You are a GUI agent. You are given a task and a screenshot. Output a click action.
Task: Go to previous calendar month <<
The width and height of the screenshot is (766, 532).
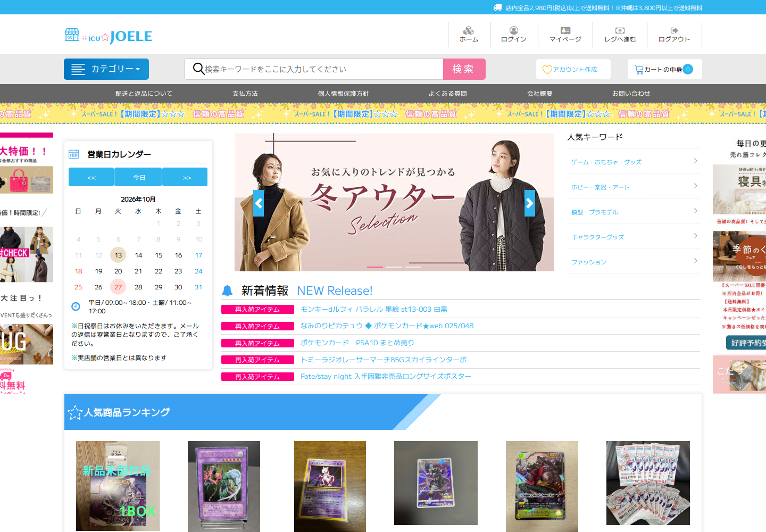91,177
